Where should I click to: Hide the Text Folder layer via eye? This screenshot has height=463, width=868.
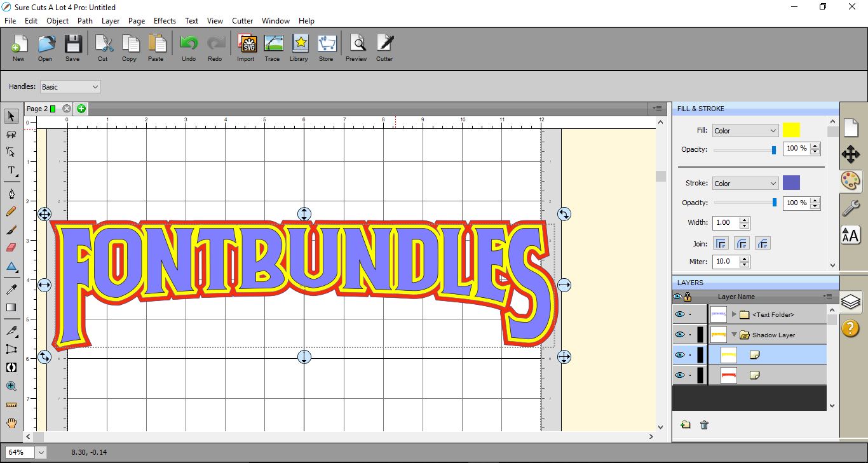[680, 314]
